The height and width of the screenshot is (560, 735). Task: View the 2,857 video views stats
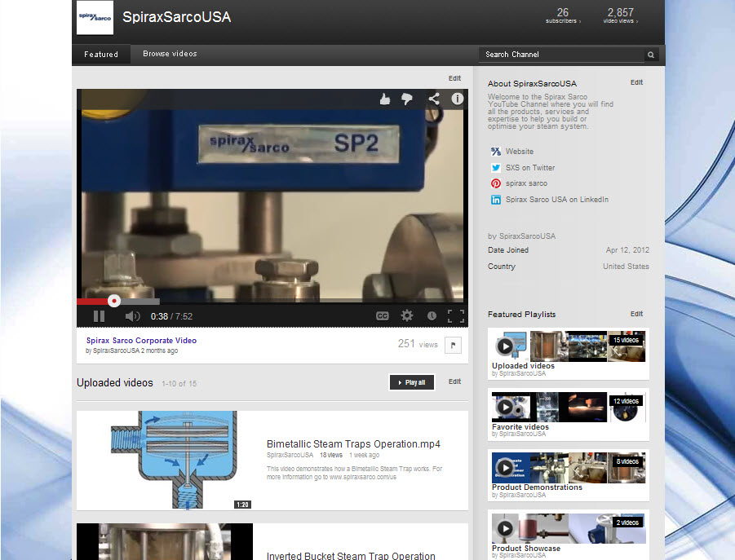621,15
